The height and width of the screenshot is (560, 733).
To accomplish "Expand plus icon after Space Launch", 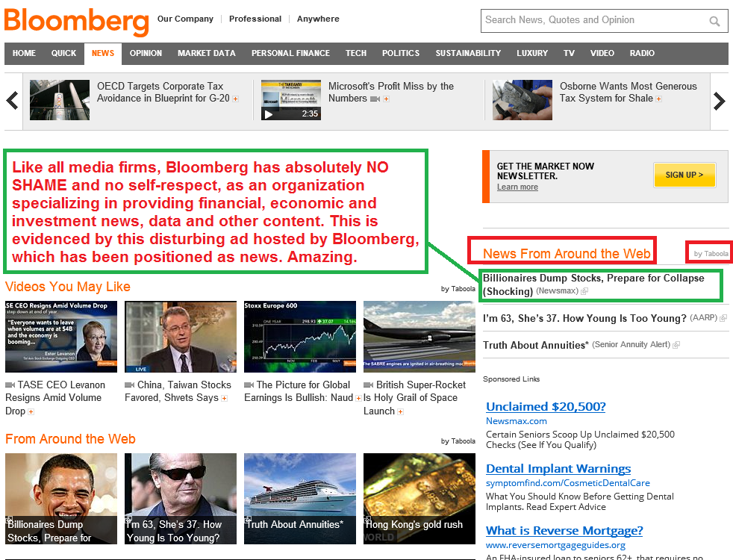I will (401, 412).
